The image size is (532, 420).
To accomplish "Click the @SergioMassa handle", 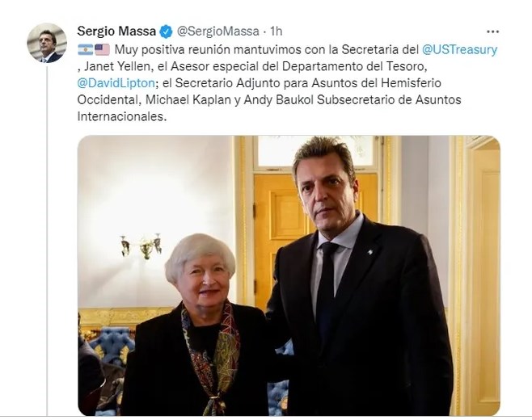I will pos(218,31).
